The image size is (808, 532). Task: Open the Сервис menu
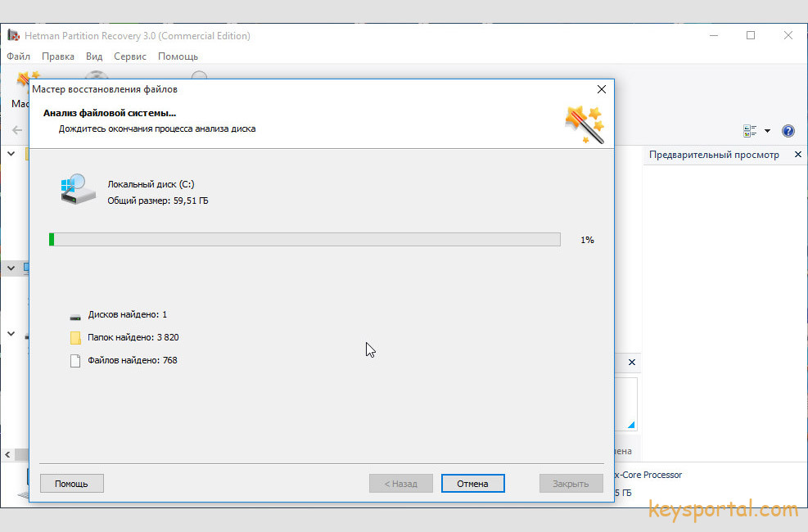click(130, 56)
